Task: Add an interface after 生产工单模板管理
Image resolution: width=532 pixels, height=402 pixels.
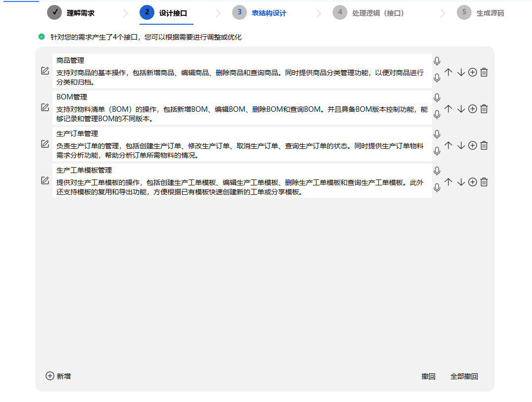Action: coord(473,182)
